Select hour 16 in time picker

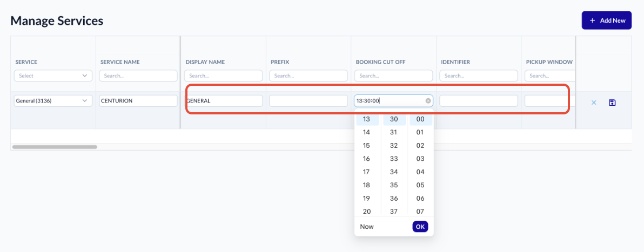pos(367,159)
